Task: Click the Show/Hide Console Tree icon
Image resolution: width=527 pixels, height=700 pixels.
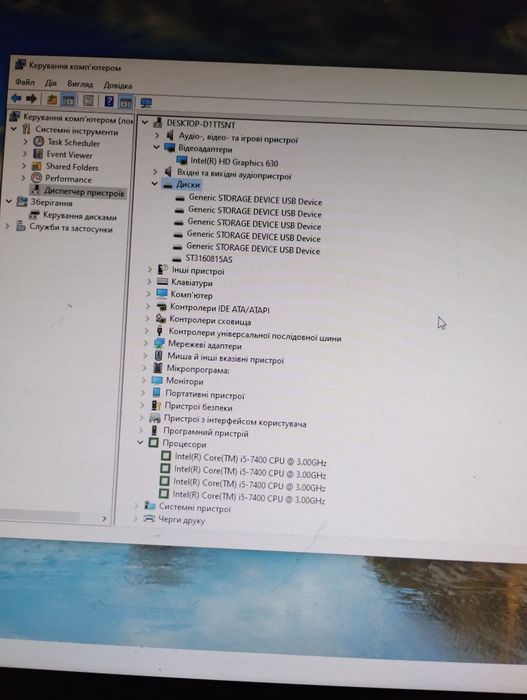Action: (68, 100)
